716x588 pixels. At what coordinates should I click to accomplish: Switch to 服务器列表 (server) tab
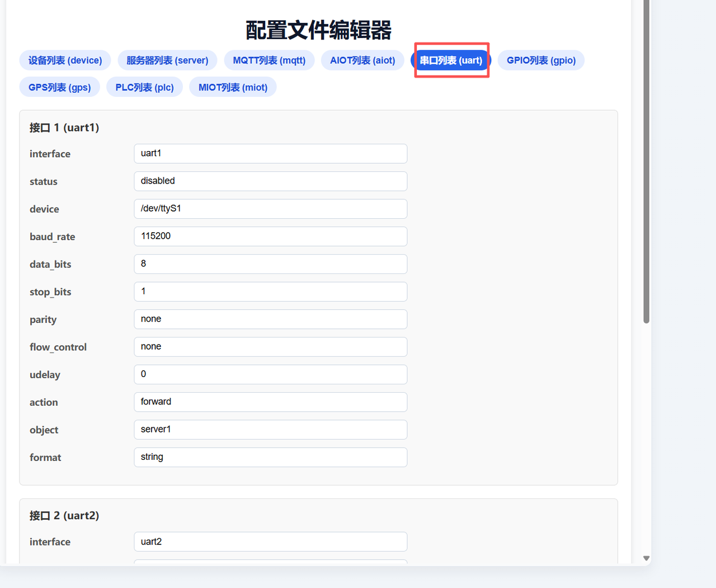tap(167, 60)
